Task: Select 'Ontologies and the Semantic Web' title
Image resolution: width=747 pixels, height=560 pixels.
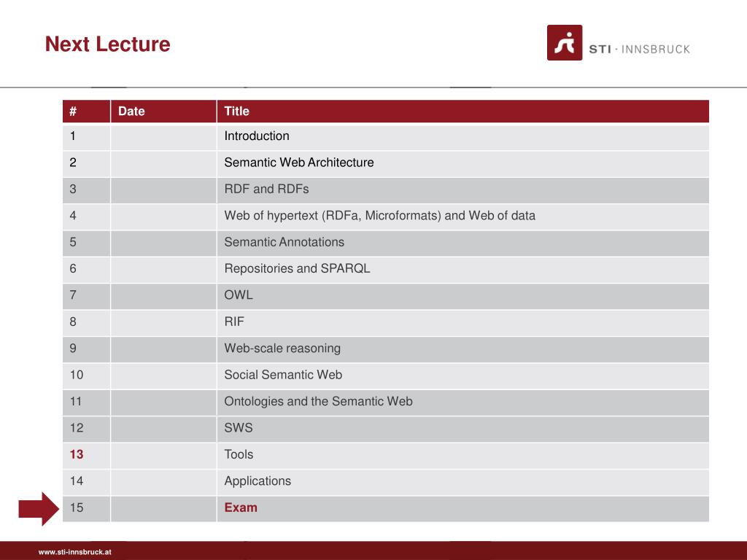Action: (x=318, y=402)
